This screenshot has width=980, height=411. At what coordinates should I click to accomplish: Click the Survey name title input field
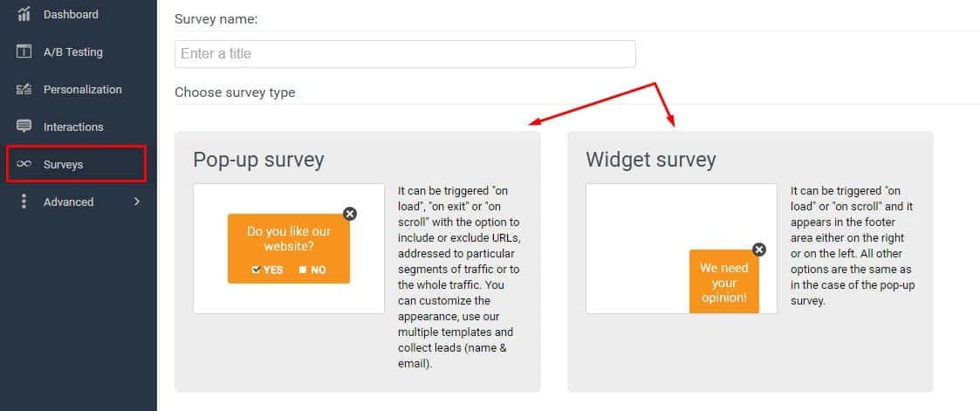(405, 54)
